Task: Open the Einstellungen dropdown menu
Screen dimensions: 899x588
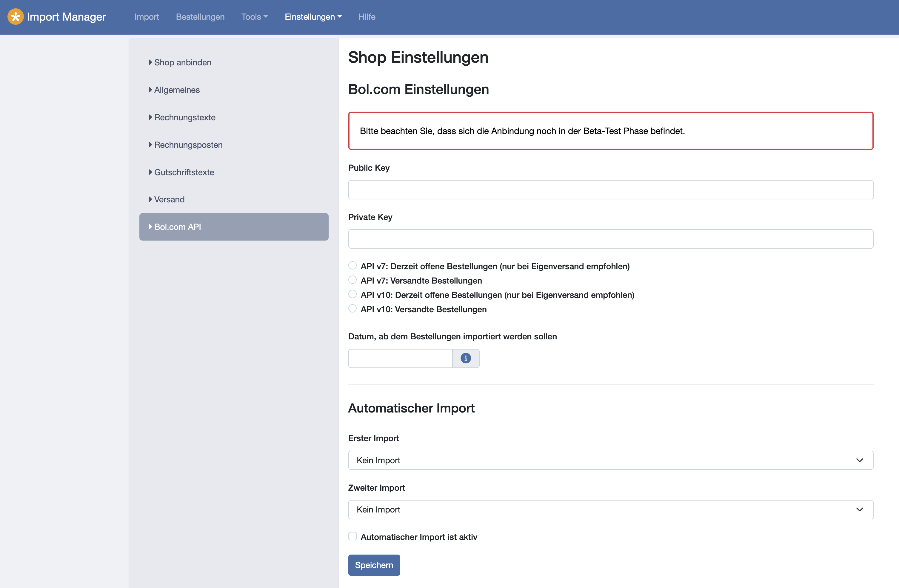Action: pos(313,17)
